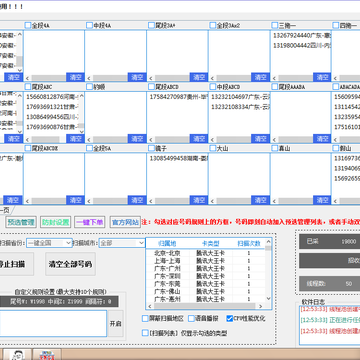Check 仅显示勾选的类型 scan list option
The width and height of the screenshot is (360, 360).
(x=145, y=333)
